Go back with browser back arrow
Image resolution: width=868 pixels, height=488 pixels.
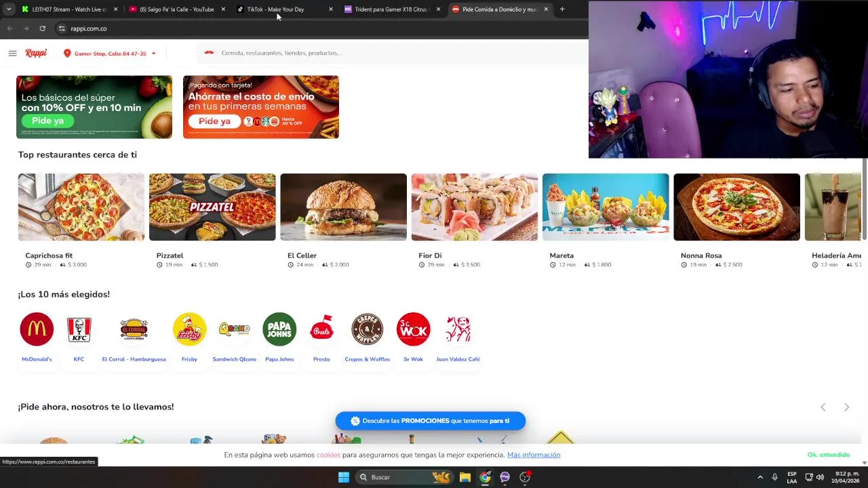pos(9,28)
